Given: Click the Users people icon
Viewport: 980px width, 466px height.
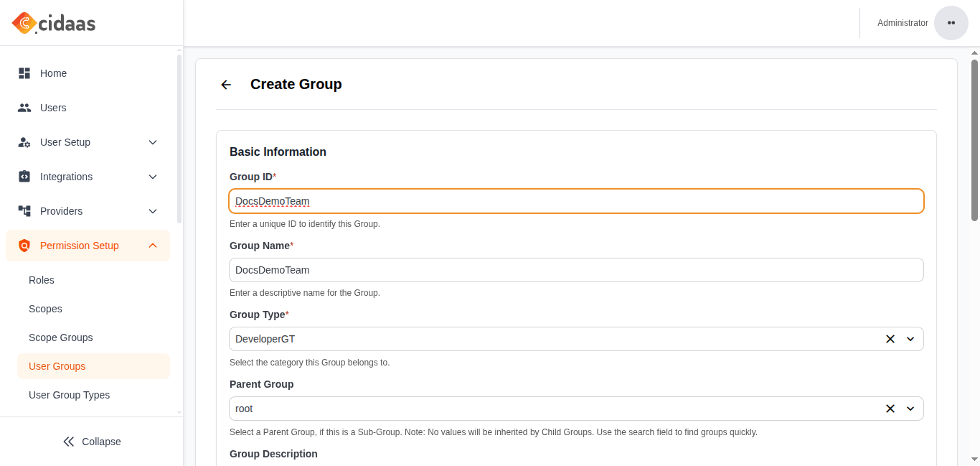Looking at the screenshot, I should pyautogui.click(x=24, y=108).
